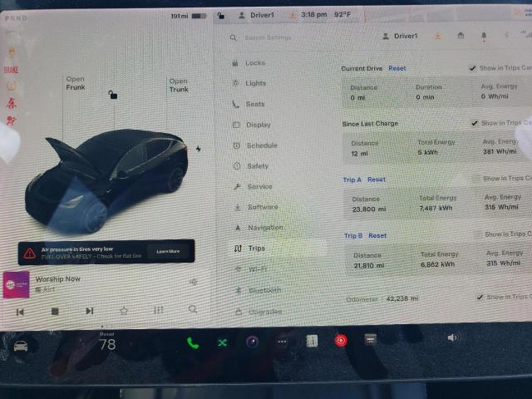Screen dimensions: 532x399
Task: Tap the HomeLink garage icon
Action: pos(461,35)
